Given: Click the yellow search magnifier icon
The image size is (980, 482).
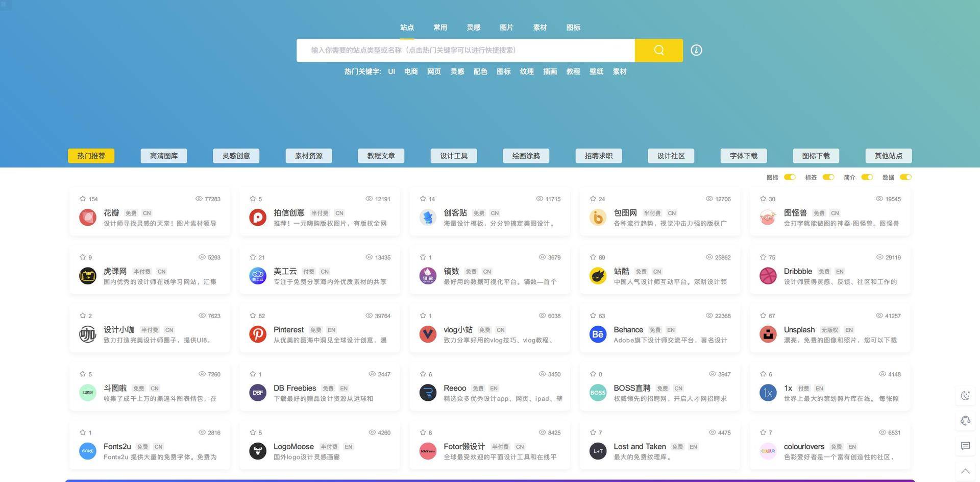Looking at the screenshot, I should coord(658,50).
